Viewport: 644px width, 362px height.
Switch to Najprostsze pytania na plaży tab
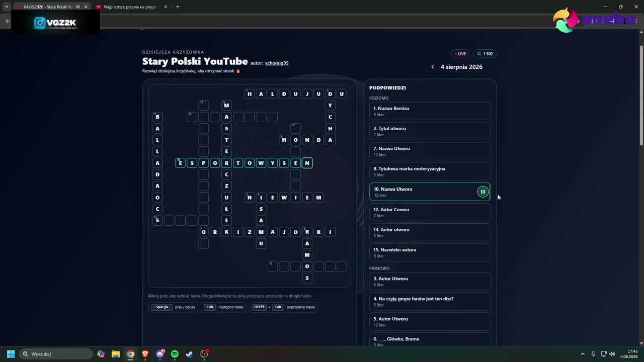click(131, 7)
